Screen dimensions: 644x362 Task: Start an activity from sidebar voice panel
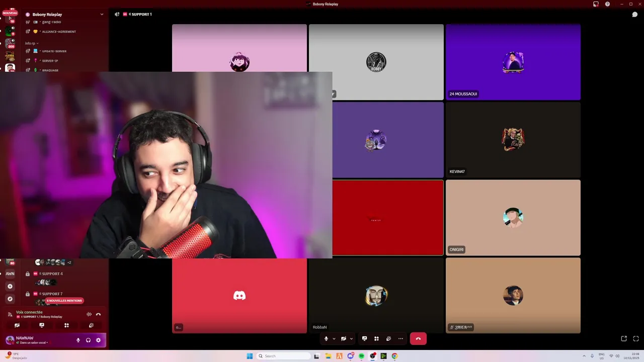66,325
